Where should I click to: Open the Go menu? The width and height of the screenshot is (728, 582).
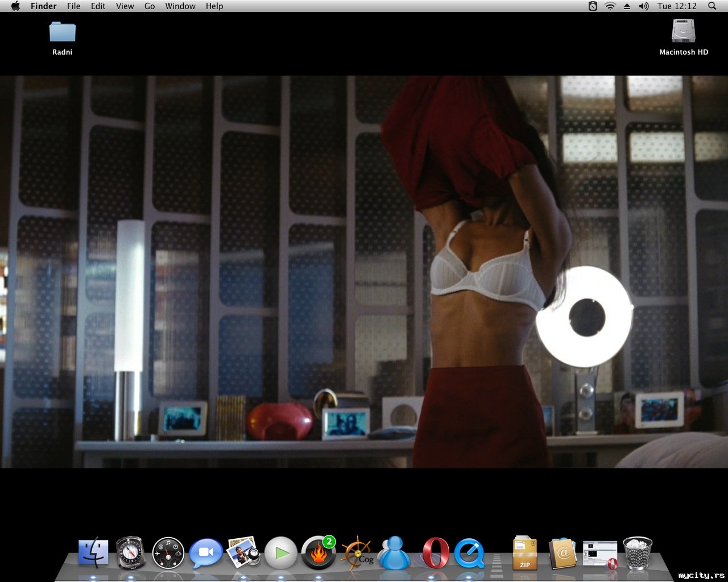[x=150, y=6]
